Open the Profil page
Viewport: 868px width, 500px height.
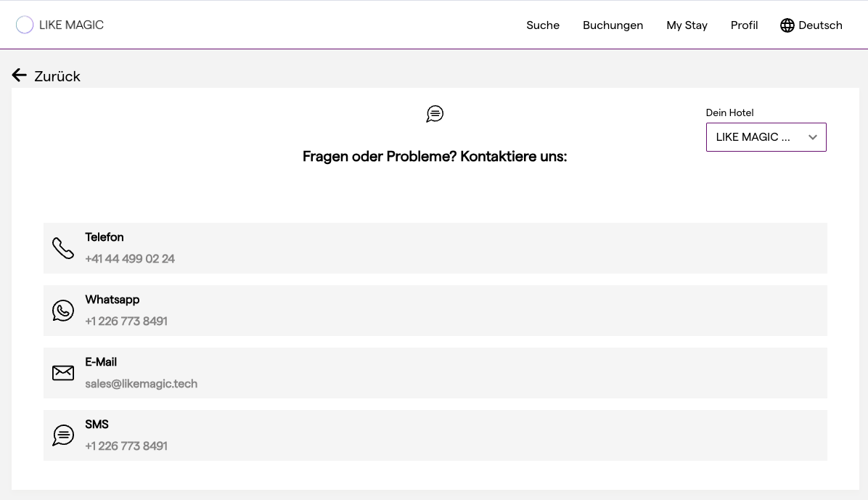744,25
